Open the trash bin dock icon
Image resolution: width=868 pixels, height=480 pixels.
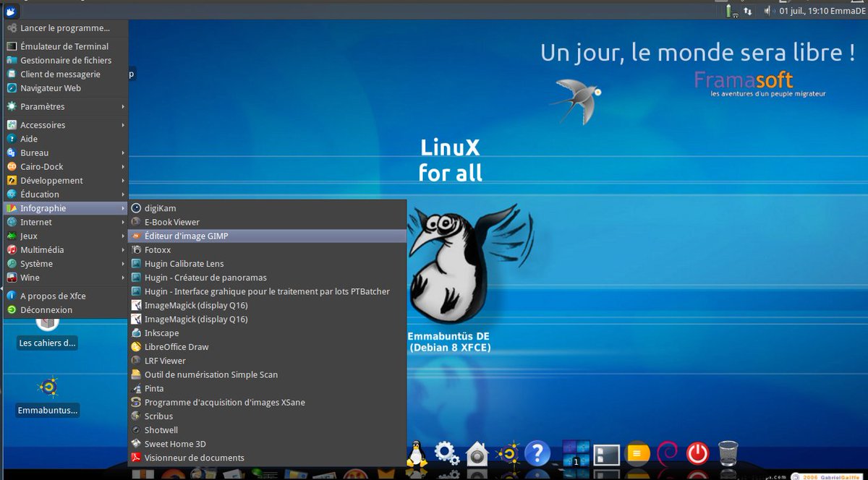[x=728, y=454]
